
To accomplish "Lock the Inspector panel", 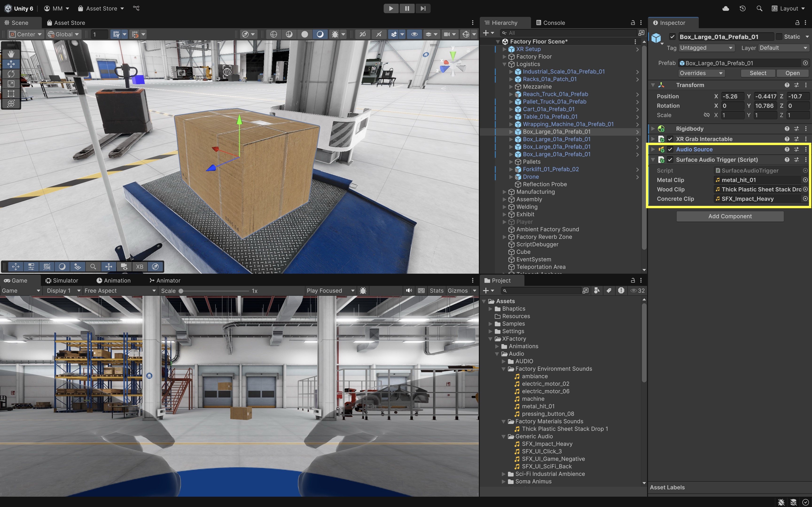I will pyautogui.click(x=797, y=23).
